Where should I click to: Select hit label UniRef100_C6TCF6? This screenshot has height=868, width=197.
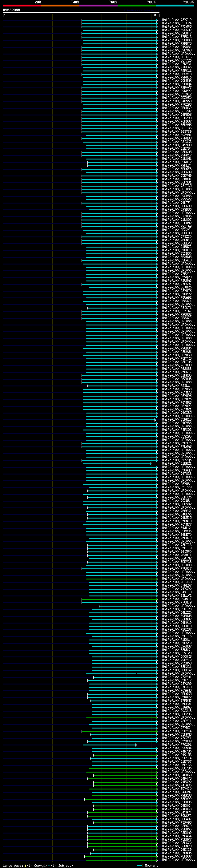(177, 57)
